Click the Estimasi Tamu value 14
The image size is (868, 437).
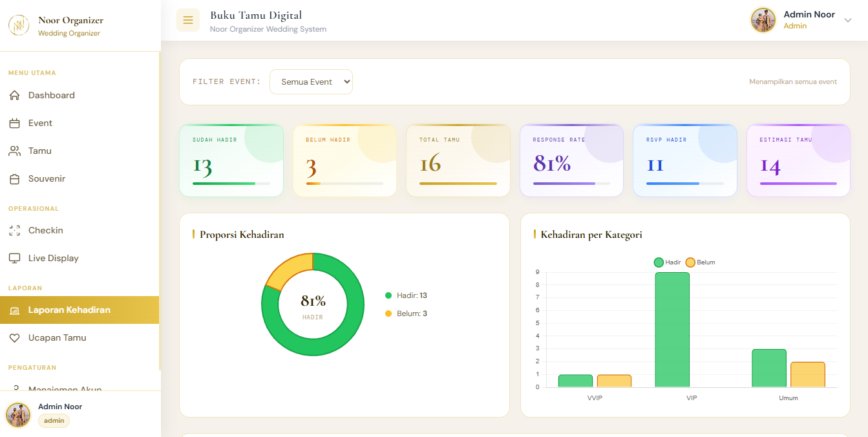(770, 165)
